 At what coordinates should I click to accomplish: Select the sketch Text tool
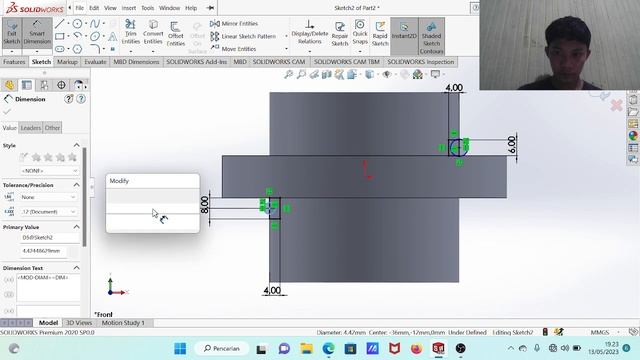(x=113, y=37)
